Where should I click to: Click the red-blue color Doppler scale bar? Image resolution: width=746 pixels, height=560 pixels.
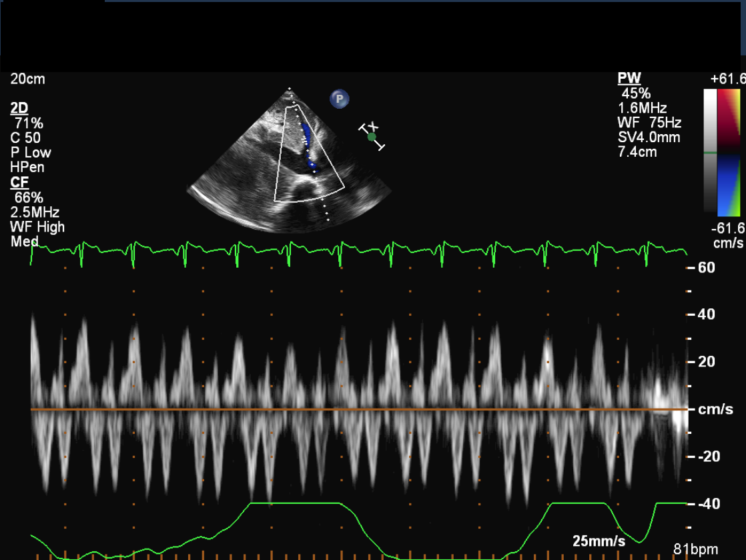[729, 153]
